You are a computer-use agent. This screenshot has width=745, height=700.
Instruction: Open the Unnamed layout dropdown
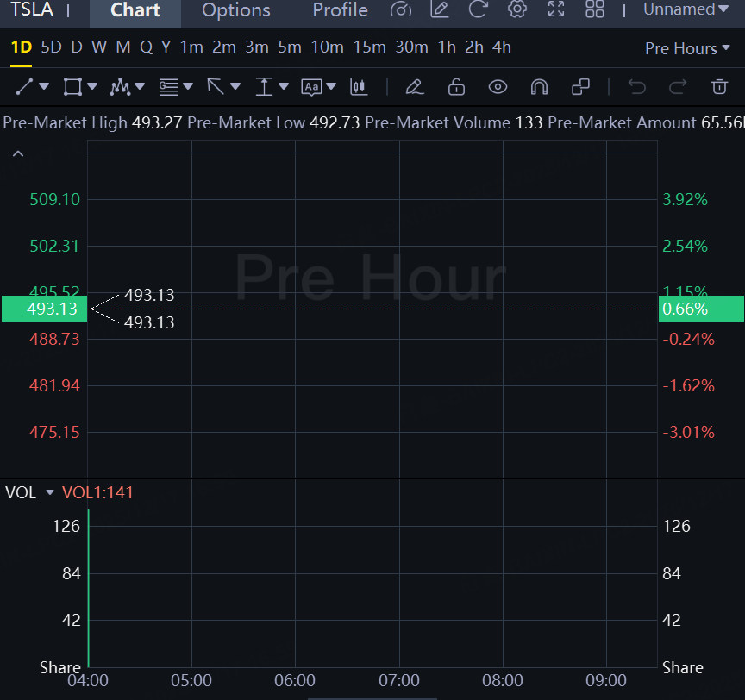(686, 9)
